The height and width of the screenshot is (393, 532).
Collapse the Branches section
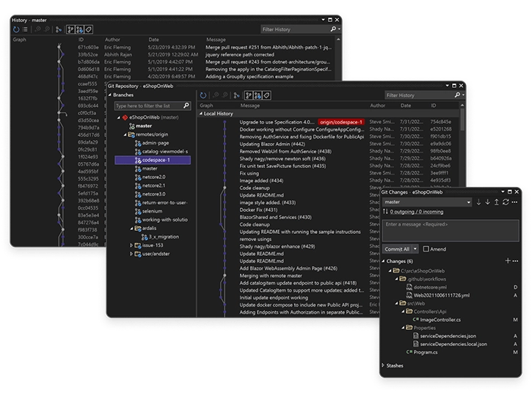click(x=110, y=95)
